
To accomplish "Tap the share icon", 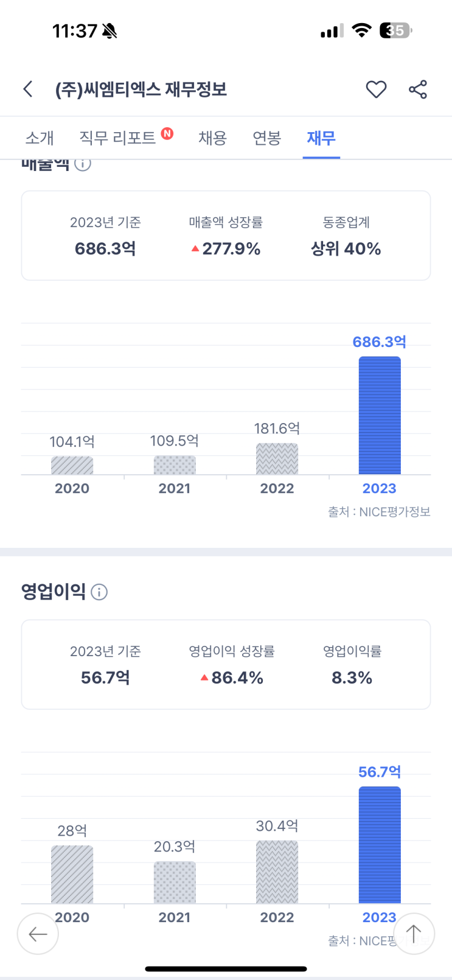I will tap(418, 89).
